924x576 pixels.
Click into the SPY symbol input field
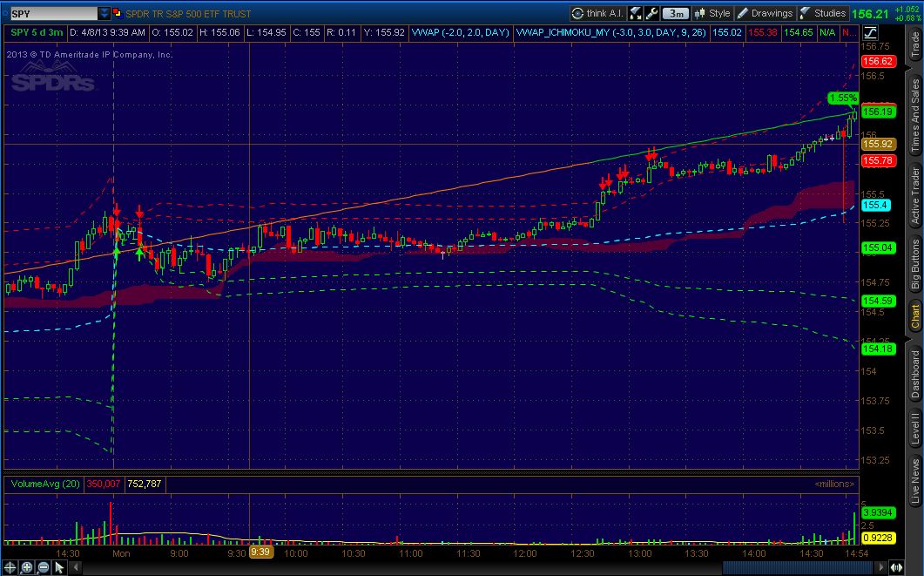click(x=54, y=14)
